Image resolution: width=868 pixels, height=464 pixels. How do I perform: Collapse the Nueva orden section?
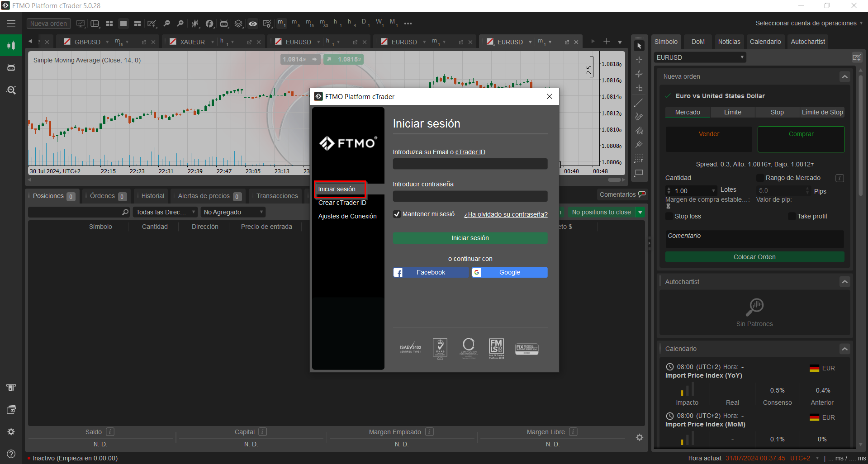(844, 77)
